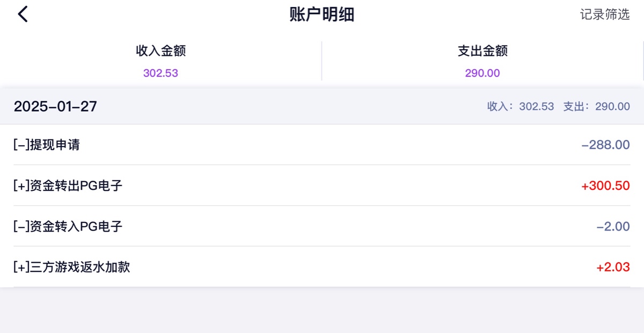The image size is (644, 333).
Task: Click purple 302.53 under 收入金额
Action: click(x=160, y=73)
